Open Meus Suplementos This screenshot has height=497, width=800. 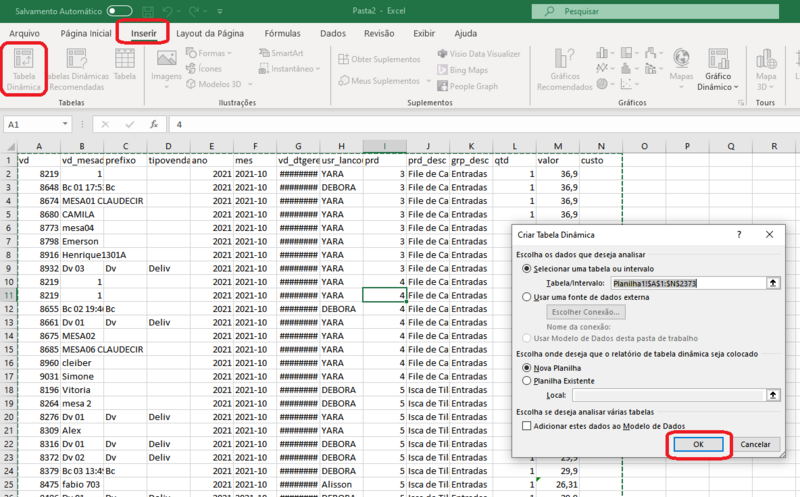[x=384, y=81]
